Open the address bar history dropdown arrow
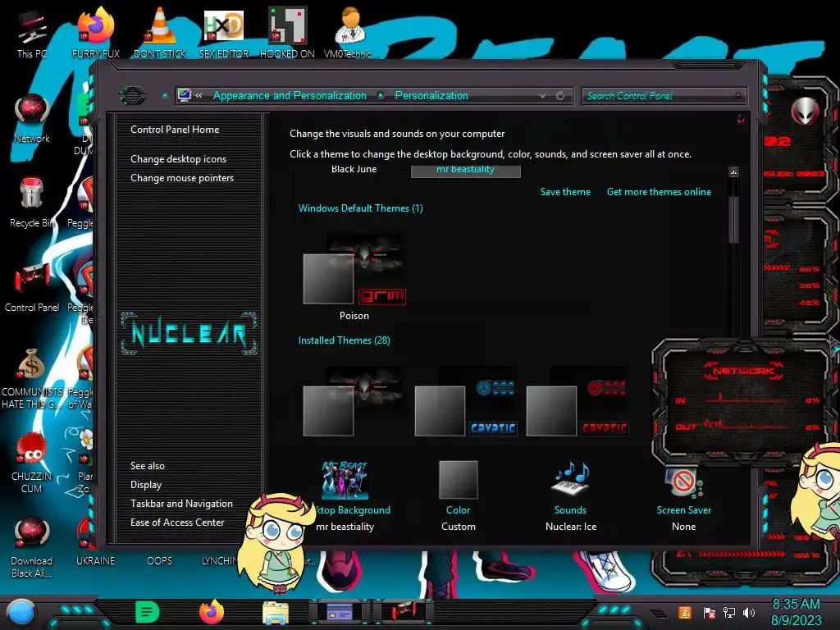Screen dimensions: 840x630 (543, 96)
